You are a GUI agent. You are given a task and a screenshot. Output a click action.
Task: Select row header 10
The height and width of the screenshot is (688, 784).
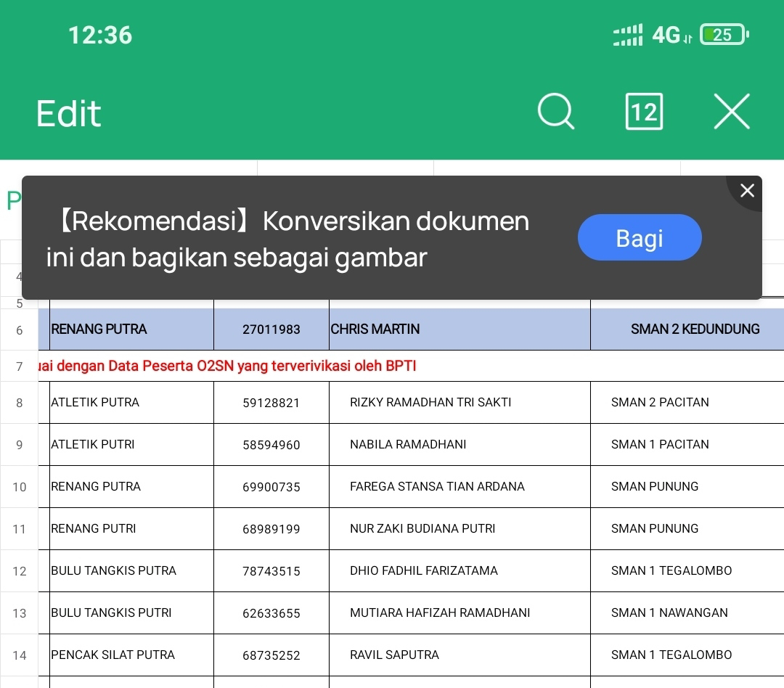tap(19, 487)
